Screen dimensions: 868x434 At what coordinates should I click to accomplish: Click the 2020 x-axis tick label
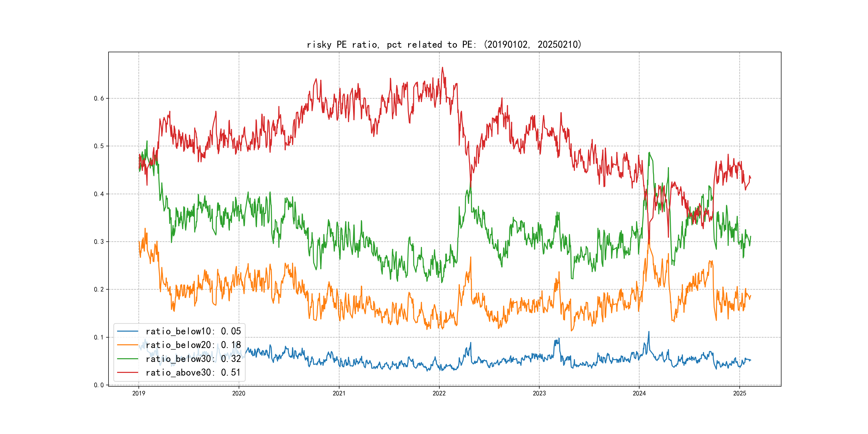pos(238,393)
